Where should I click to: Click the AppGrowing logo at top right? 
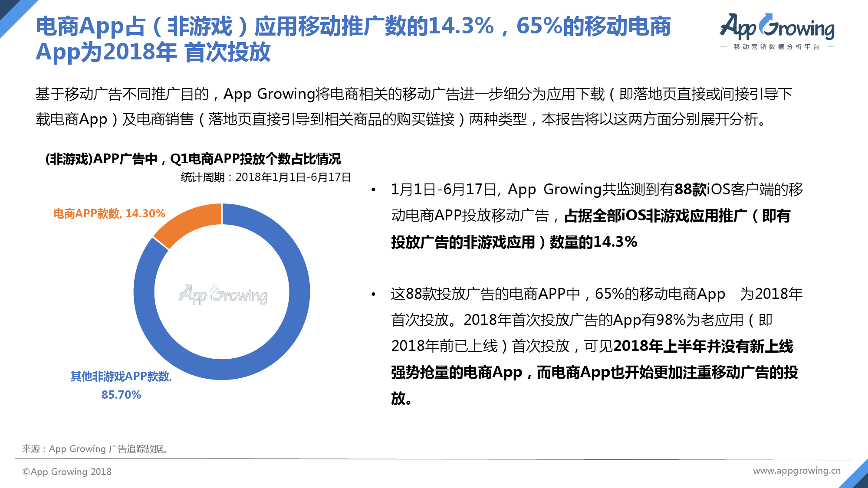pyautogui.click(x=777, y=27)
